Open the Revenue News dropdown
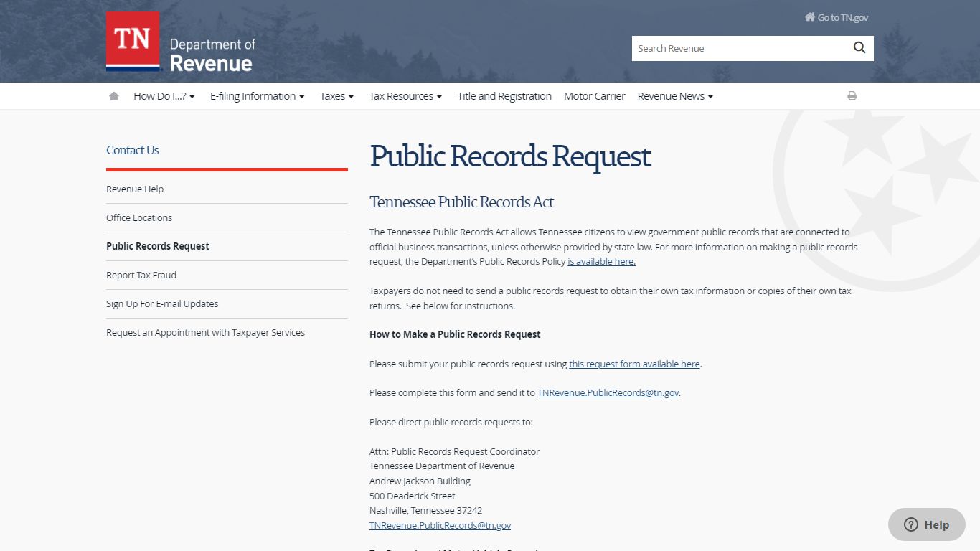Image resolution: width=980 pixels, height=551 pixels. (x=675, y=96)
